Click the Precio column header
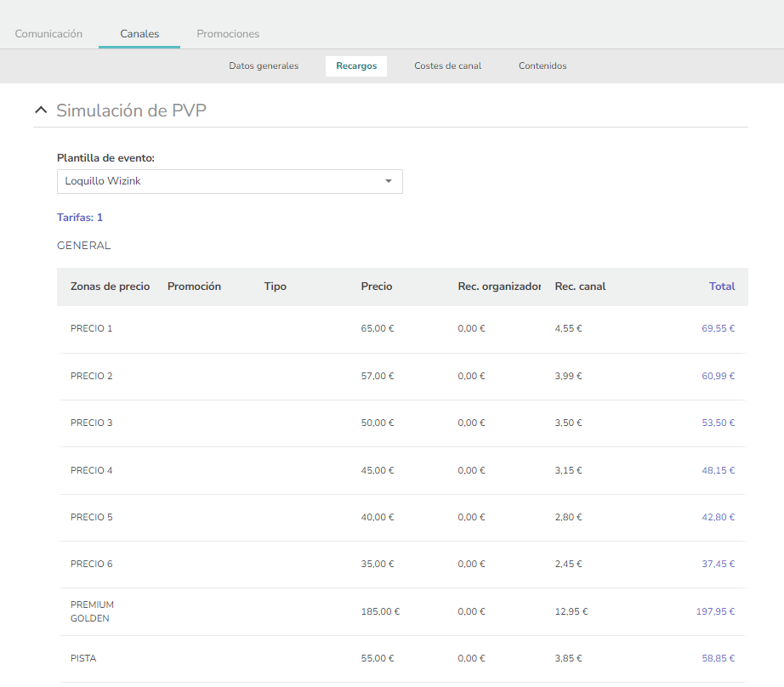Image resolution: width=784 pixels, height=687 pixels. click(377, 287)
